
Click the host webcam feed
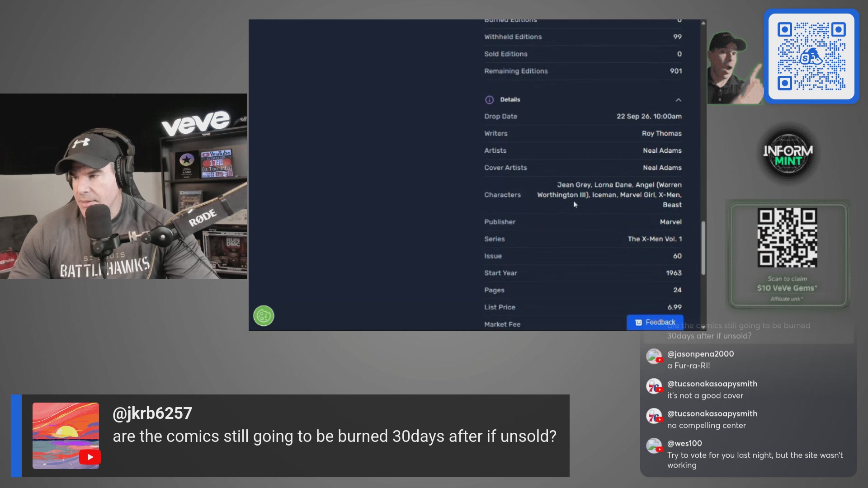(123, 186)
